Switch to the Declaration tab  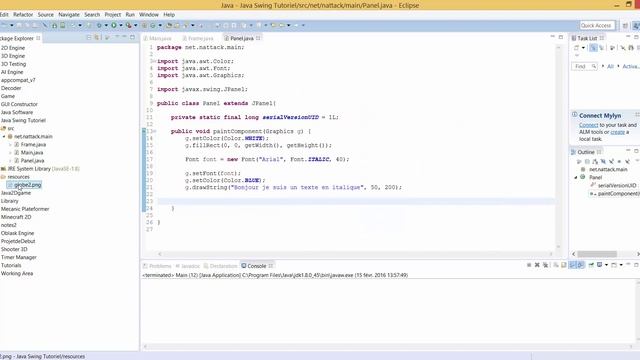point(220,266)
